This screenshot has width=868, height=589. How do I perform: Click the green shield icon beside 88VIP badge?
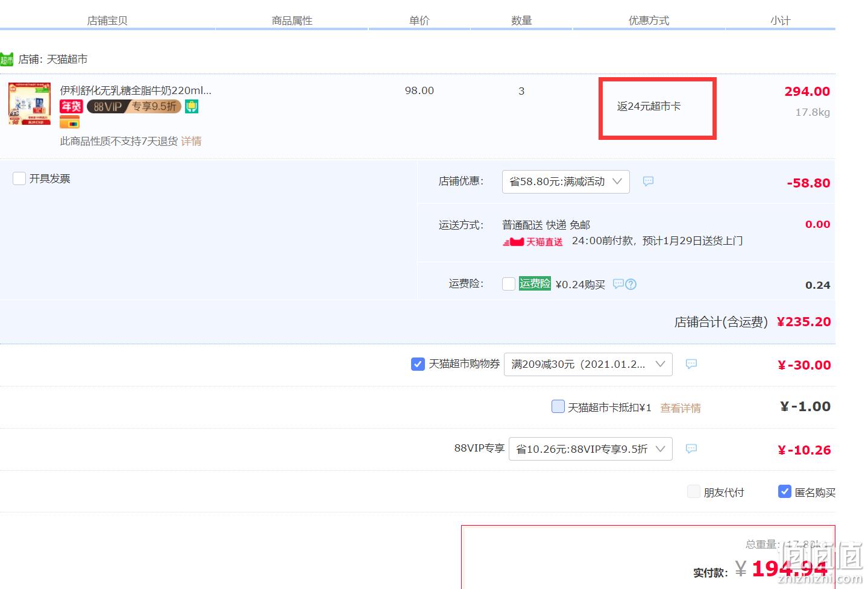(192, 107)
